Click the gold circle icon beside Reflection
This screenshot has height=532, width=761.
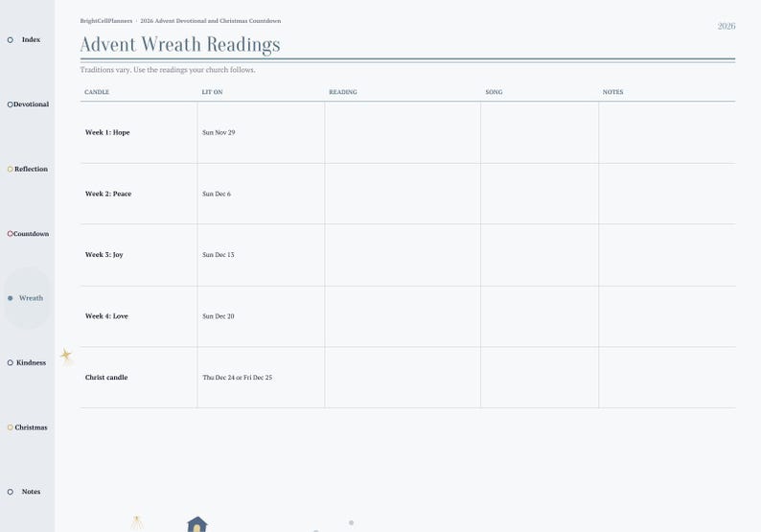[x=11, y=169]
